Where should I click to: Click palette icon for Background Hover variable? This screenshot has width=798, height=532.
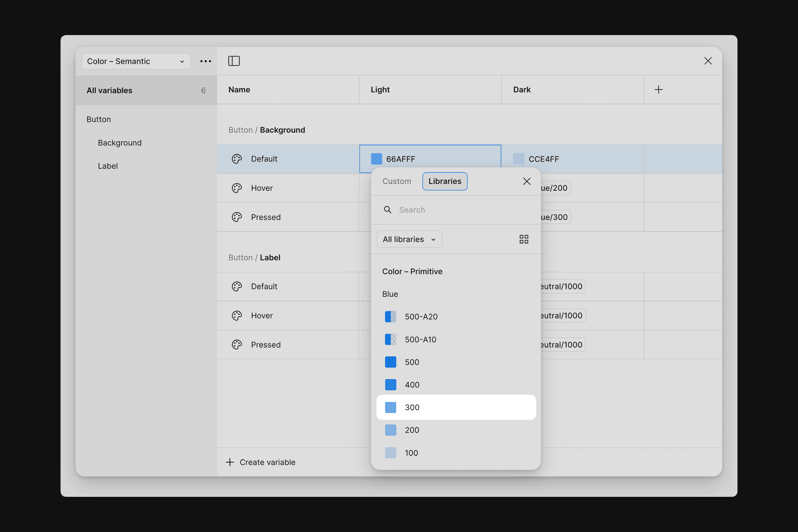[x=237, y=188]
